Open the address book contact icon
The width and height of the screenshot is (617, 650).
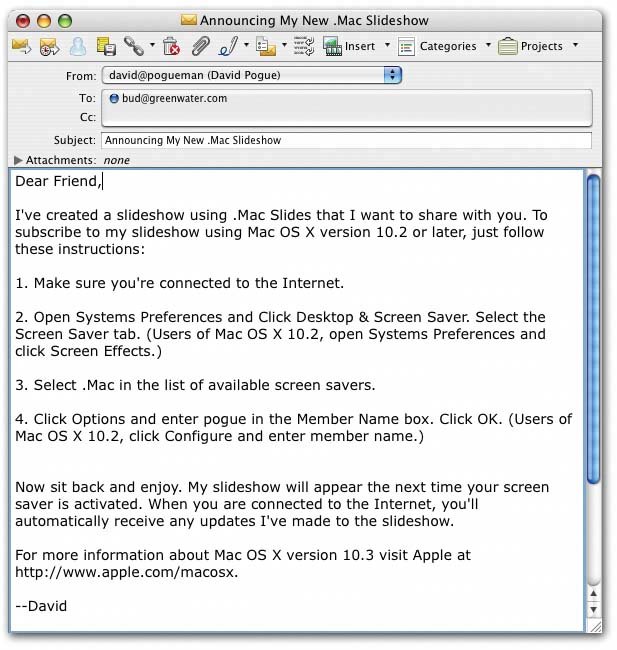click(78, 46)
